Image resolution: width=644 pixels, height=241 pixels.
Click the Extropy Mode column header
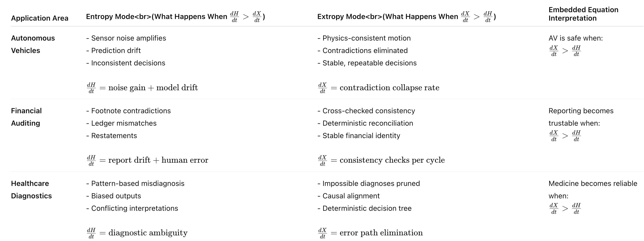(x=407, y=17)
